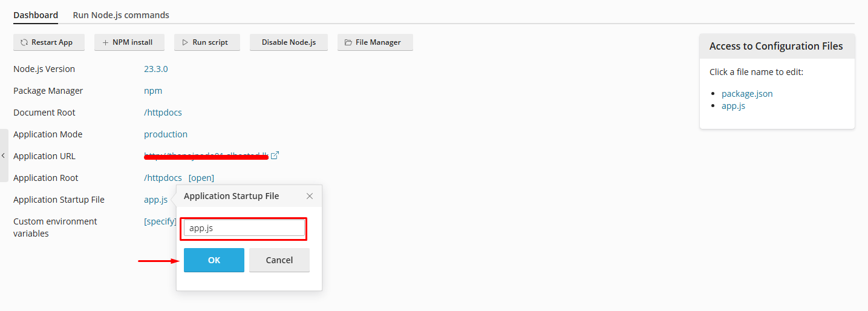Open the File Manager

coord(375,42)
